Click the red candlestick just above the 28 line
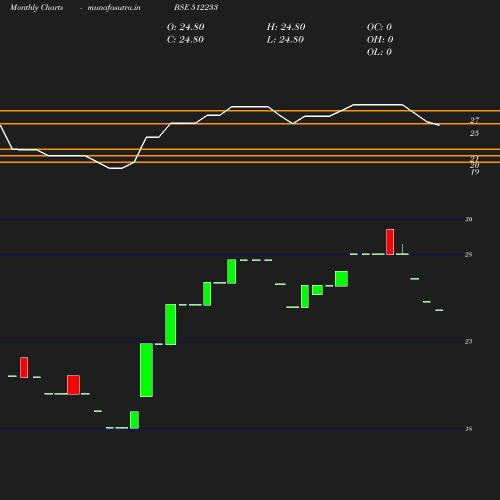Screen dimensions: 500x500 (390, 242)
